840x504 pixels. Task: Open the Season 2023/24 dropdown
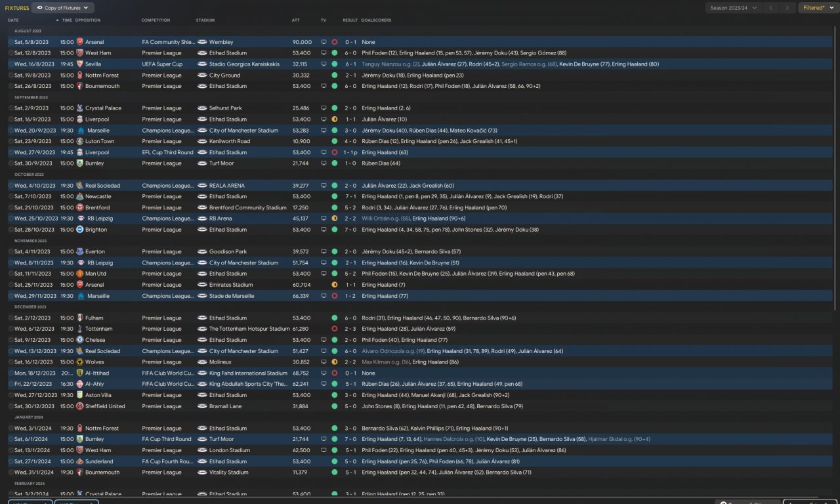734,8
